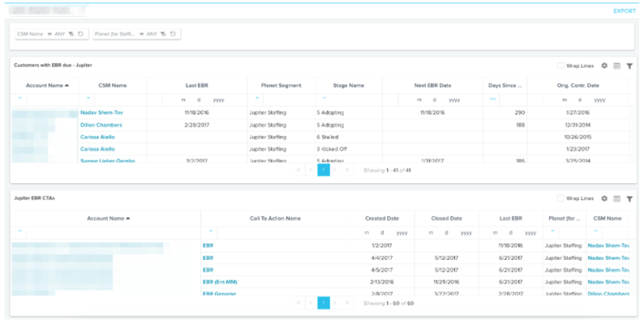Image resolution: width=644 pixels, height=320 pixels.
Task: Reset the CSM Name filter chip
Action: (x=80, y=34)
